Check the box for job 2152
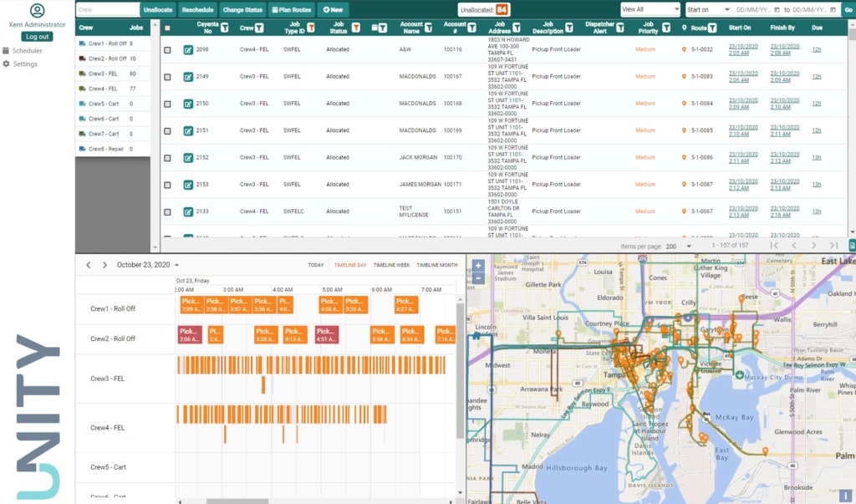Screen dimensions: 856x504 (168, 157)
